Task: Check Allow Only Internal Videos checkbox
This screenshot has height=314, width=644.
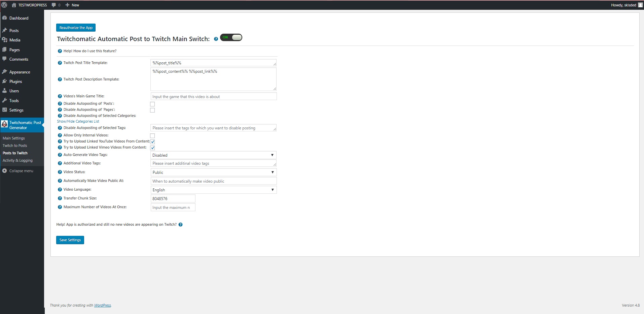Action: pyautogui.click(x=152, y=136)
